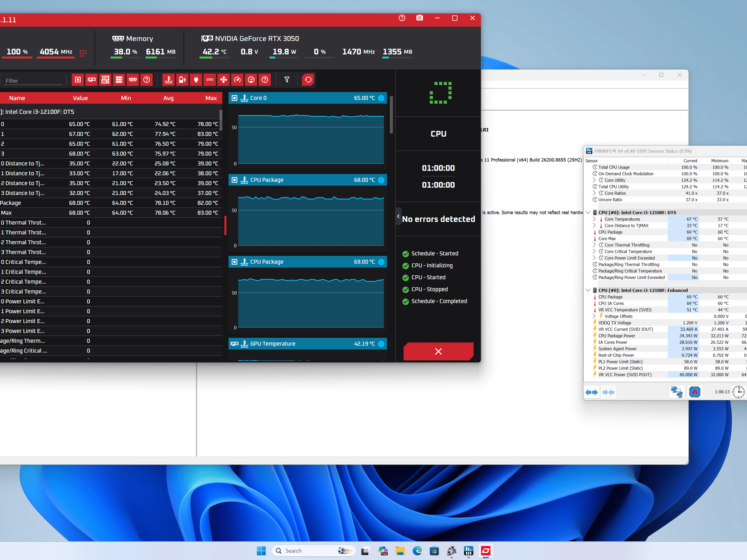Expand Core Temperatures in HWiNFO

[594, 219]
